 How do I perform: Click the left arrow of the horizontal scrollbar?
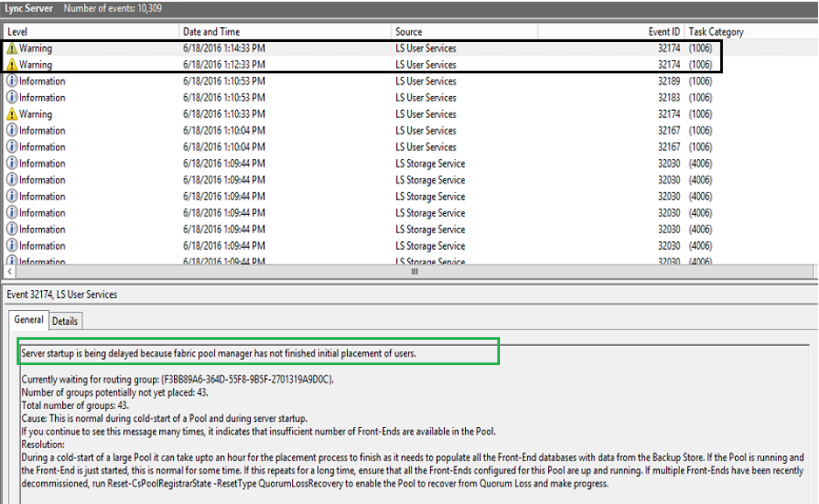tap(10, 272)
